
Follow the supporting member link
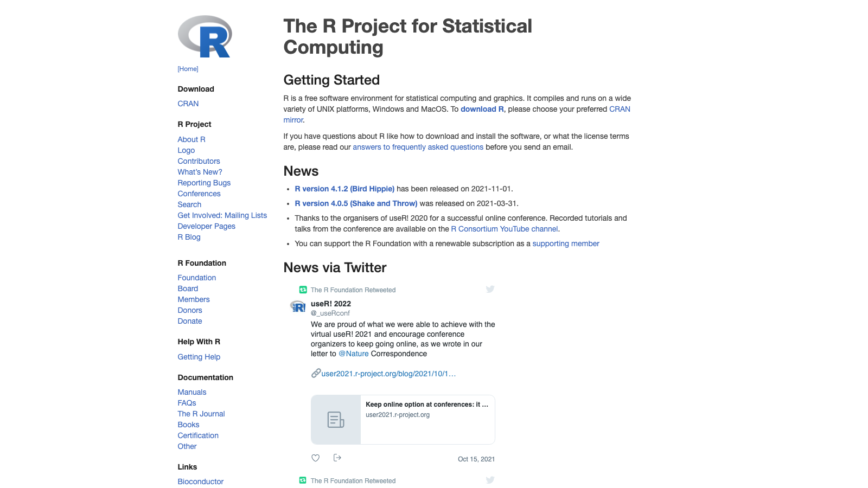click(x=566, y=243)
